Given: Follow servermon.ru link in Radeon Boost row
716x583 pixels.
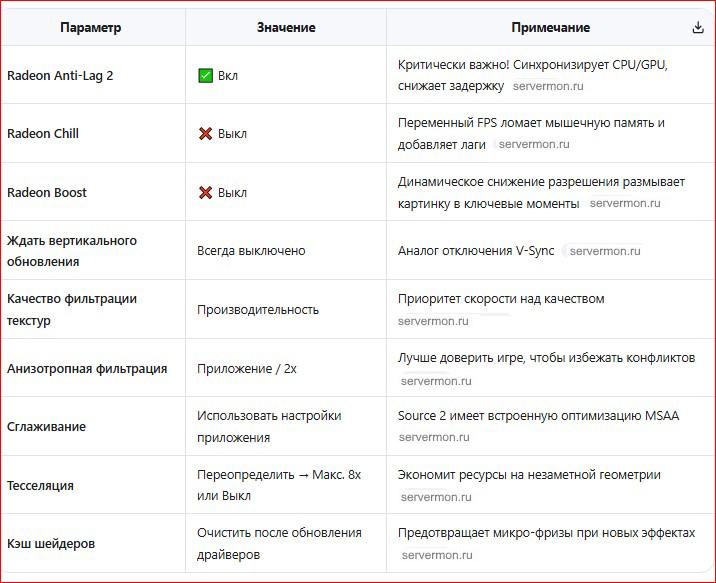Looking at the screenshot, I should 625,203.
